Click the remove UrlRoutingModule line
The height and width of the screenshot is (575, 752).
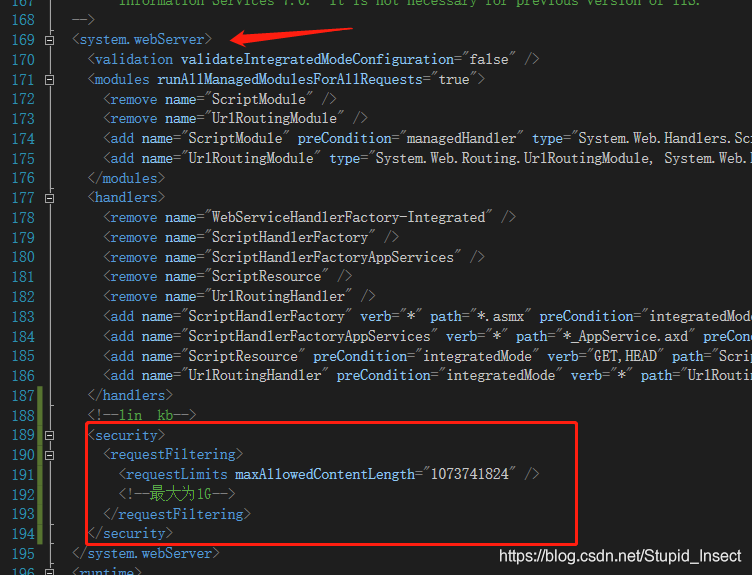(x=235, y=118)
